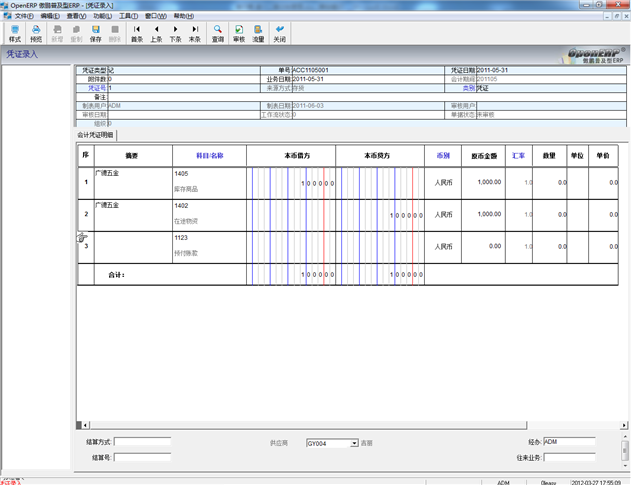
Task: Click the 样式 (Style) toolbar icon
Action: point(14,33)
